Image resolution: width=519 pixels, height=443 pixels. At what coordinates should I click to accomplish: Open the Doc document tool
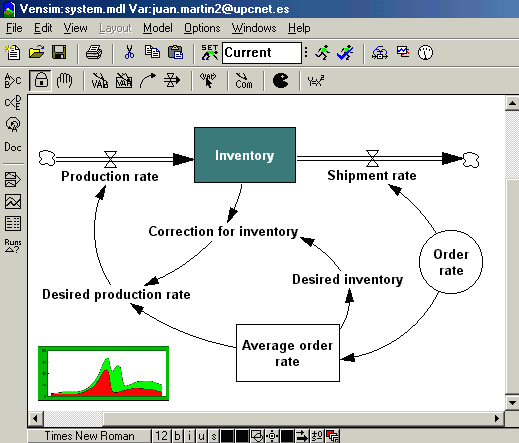[x=13, y=147]
